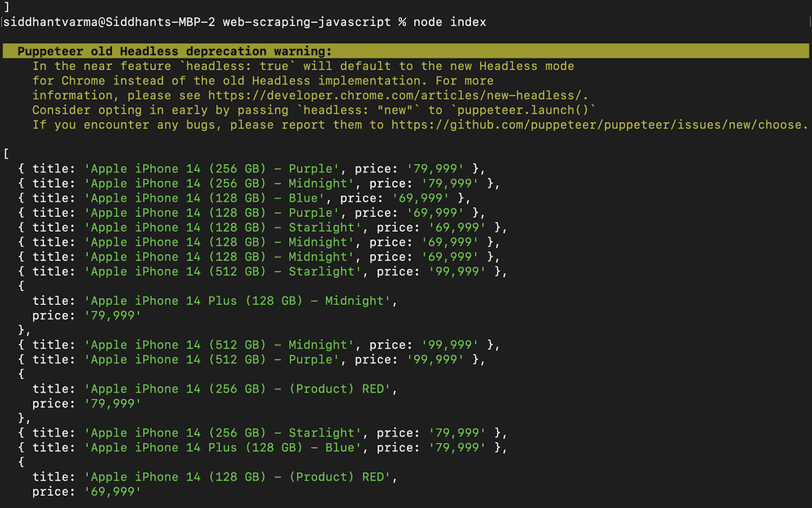The width and height of the screenshot is (812, 508).
Task: Click title 'Apple iPhone 14 Plus (128 GB) – Blue'
Action: point(222,448)
